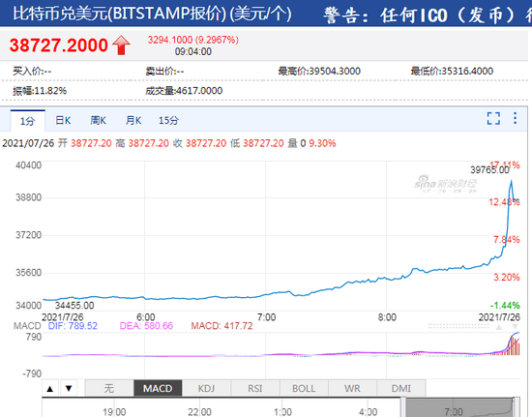Select the 无 indicator option
Image resolution: width=532 pixels, height=417 pixels.
pos(109,388)
